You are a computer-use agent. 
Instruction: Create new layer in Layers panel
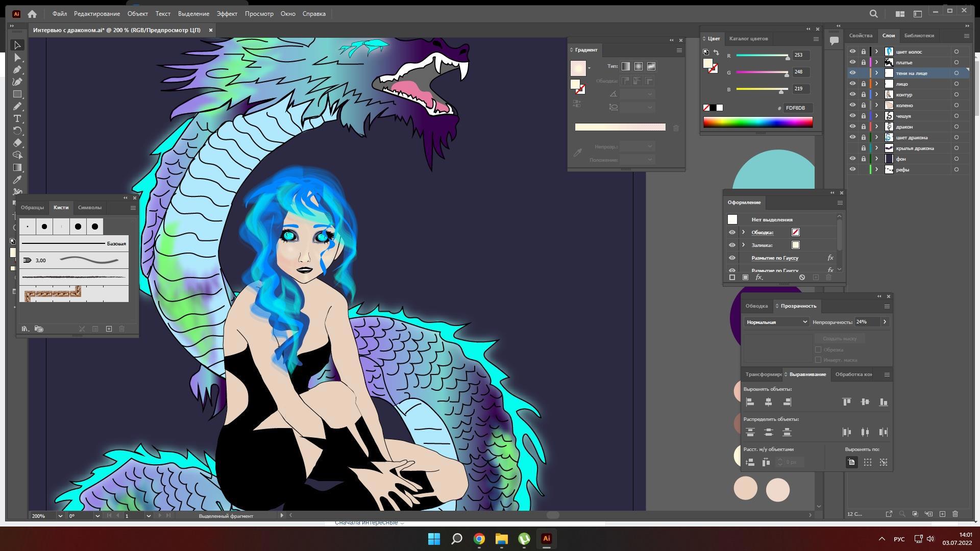pyautogui.click(x=942, y=514)
